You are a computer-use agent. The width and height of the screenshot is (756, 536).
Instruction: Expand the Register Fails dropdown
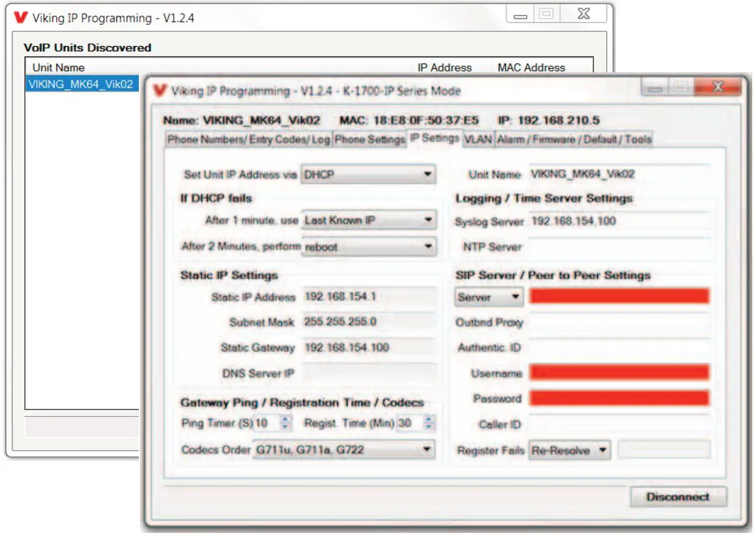point(570,451)
